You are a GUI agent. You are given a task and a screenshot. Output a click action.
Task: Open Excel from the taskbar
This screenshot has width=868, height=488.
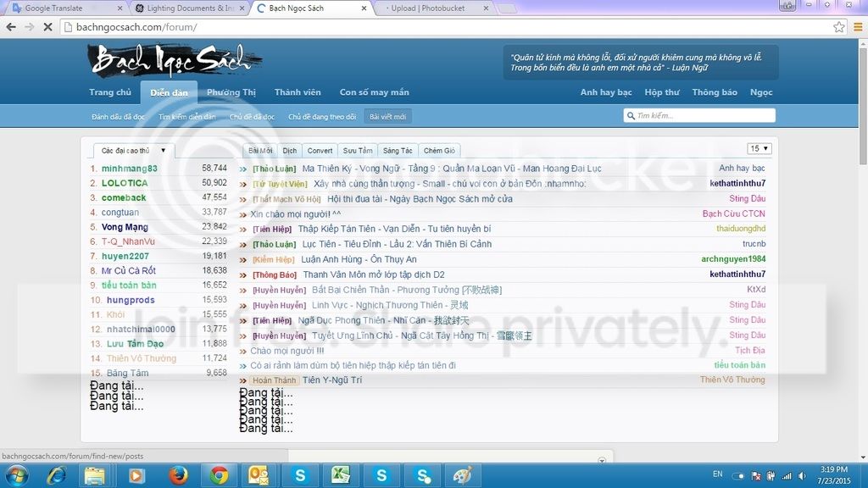click(x=340, y=475)
